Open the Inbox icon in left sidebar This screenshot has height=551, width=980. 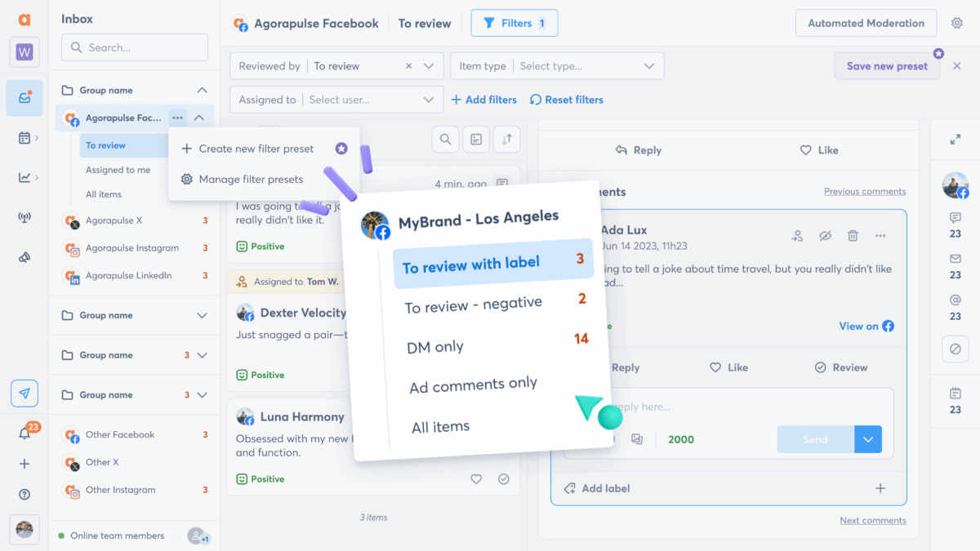tap(24, 98)
